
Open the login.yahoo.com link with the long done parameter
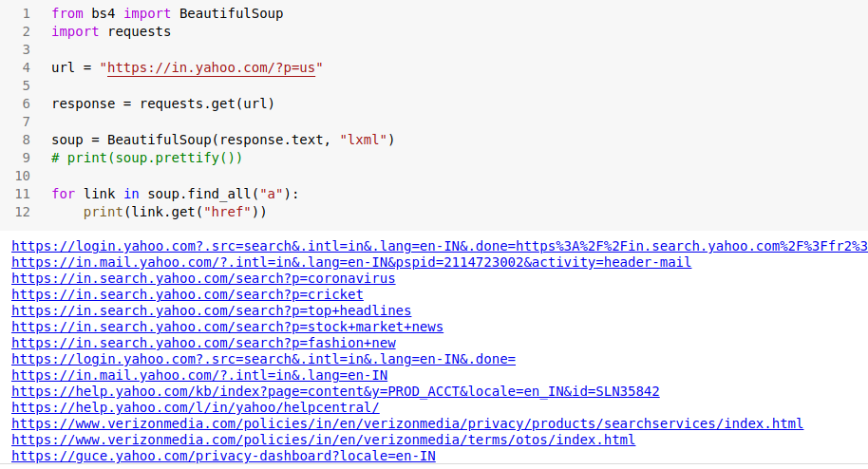(439, 246)
